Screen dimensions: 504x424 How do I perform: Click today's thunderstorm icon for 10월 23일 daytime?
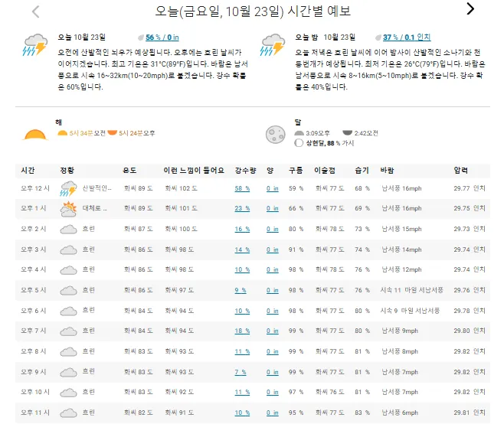pyautogui.click(x=35, y=44)
